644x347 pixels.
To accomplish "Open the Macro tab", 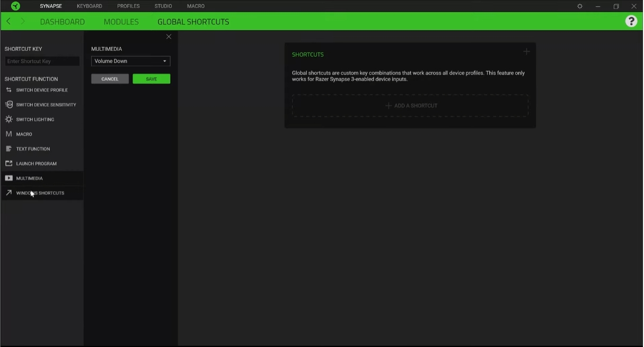I will click(196, 6).
